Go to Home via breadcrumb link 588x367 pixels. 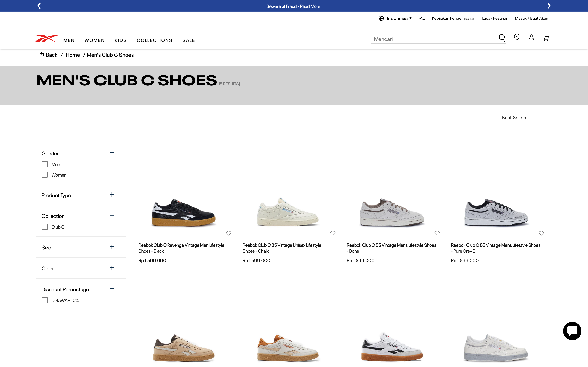pos(73,55)
